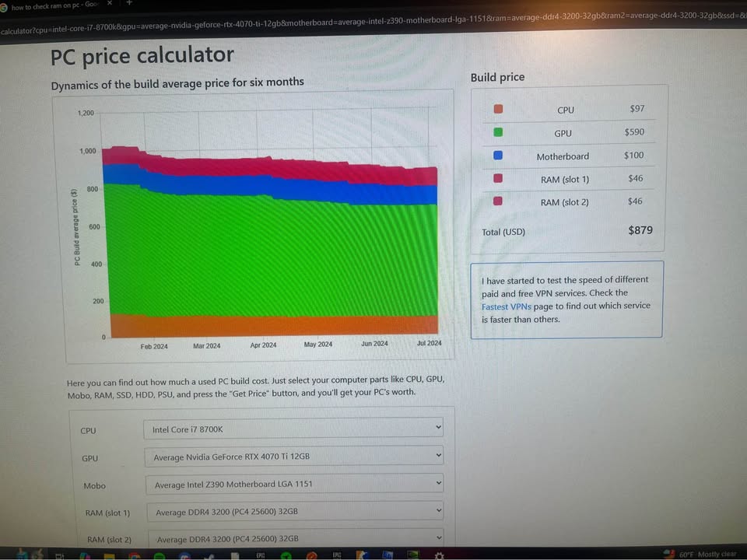Open the Mobo dropdown for Z390 Motherboard
747x560 pixels.
click(293, 484)
